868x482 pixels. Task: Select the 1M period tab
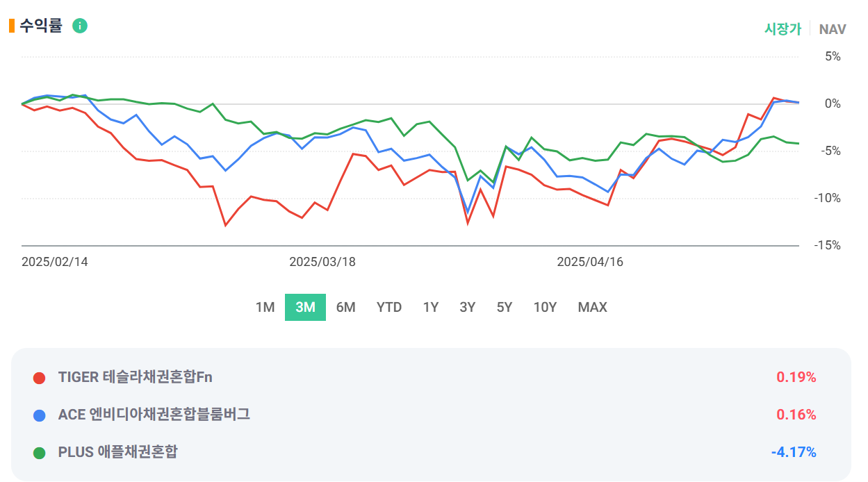pyautogui.click(x=265, y=307)
